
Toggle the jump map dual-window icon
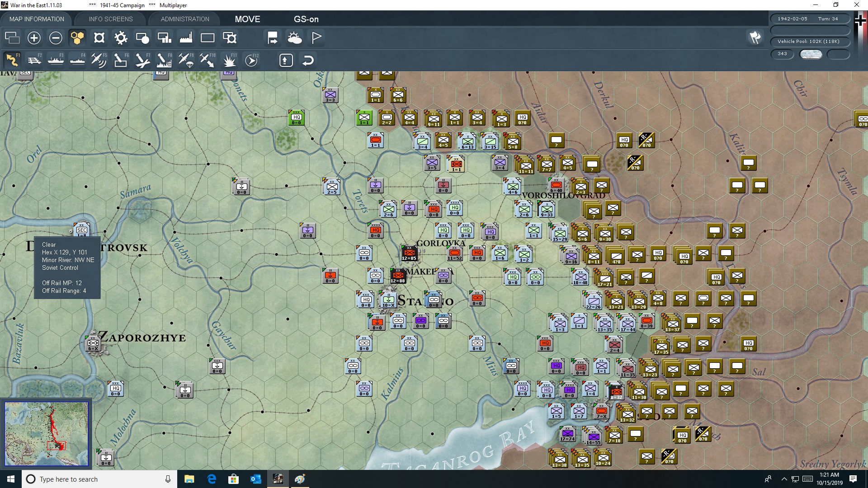tap(12, 38)
